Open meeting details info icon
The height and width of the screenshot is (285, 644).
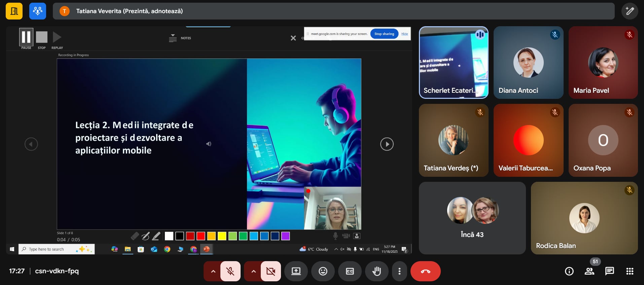click(x=569, y=271)
